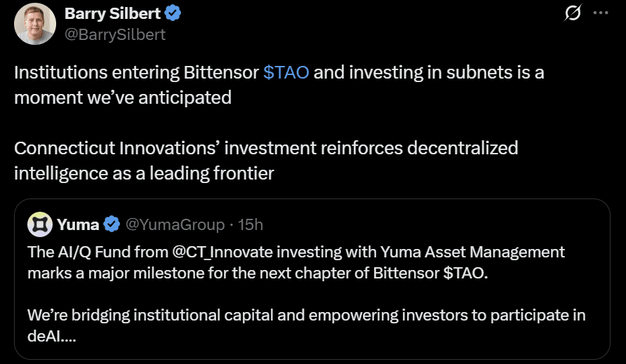Screen dimensions: 626x364
Task: Open the Yuma account name
Action: coord(77,224)
